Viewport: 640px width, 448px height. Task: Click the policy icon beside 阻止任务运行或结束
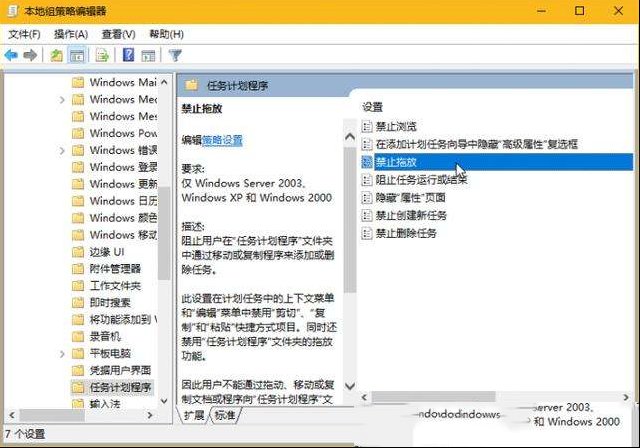(367, 180)
